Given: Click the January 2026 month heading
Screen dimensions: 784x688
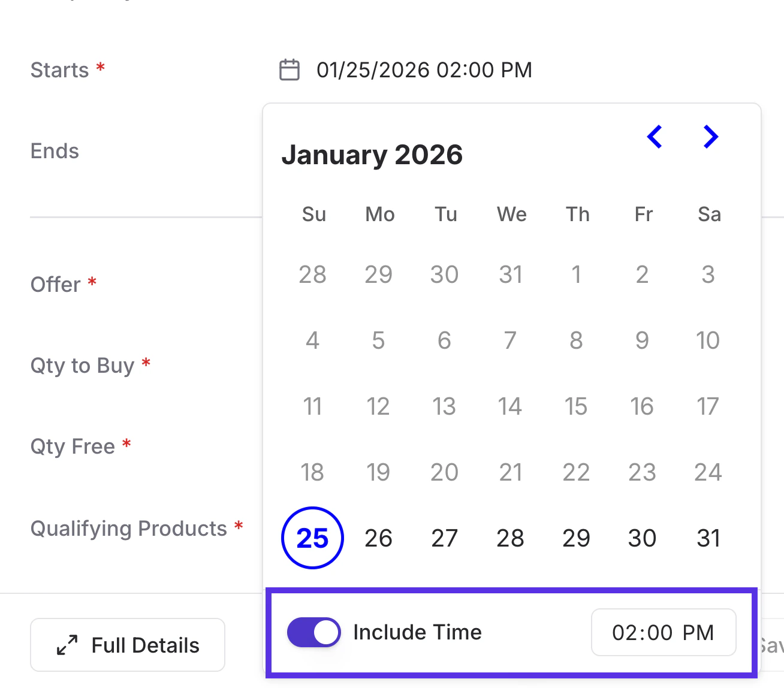Looking at the screenshot, I should pyautogui.click(x=372, y=155).
